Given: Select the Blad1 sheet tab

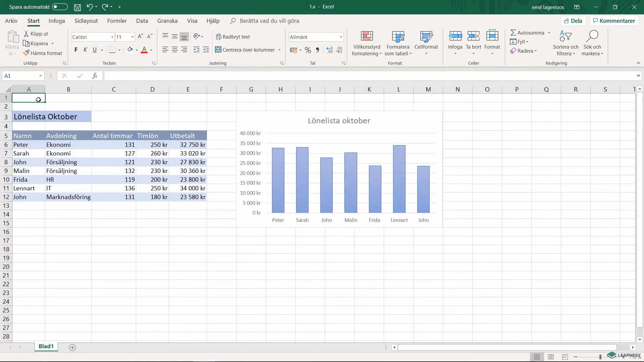Looking at the screenshot, I should [46, 347].
